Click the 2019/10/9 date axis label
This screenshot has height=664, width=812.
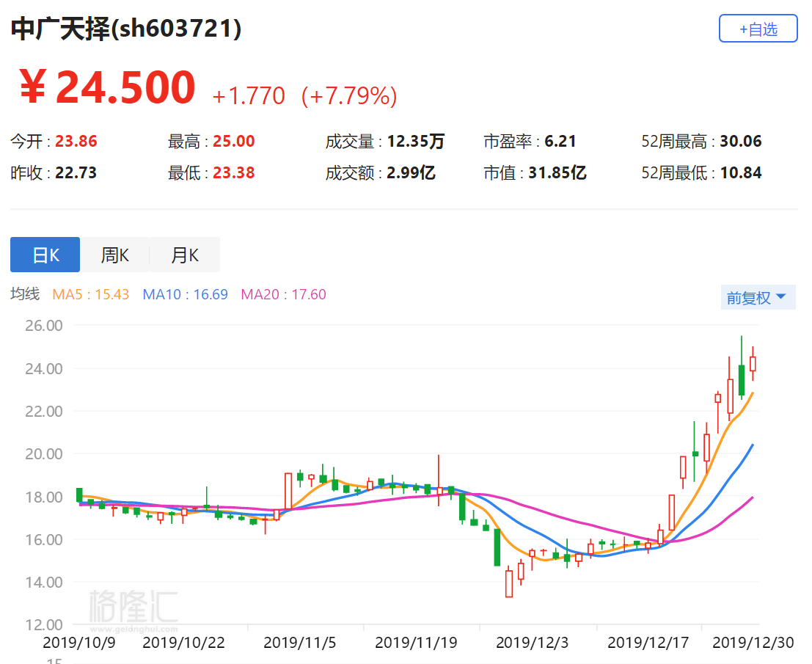click(79, 642)
